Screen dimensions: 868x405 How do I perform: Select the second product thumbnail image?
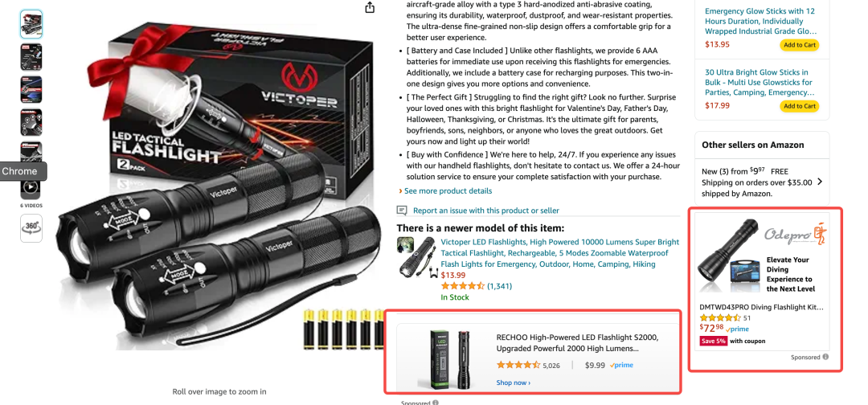[x=31, y=57]
